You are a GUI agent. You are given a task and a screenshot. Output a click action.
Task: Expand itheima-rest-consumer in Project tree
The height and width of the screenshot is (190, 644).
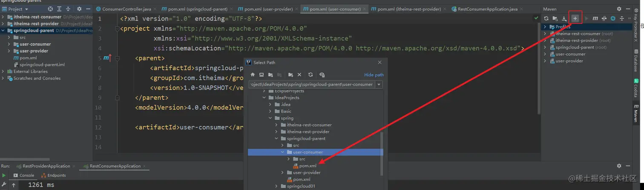(3, 17)
